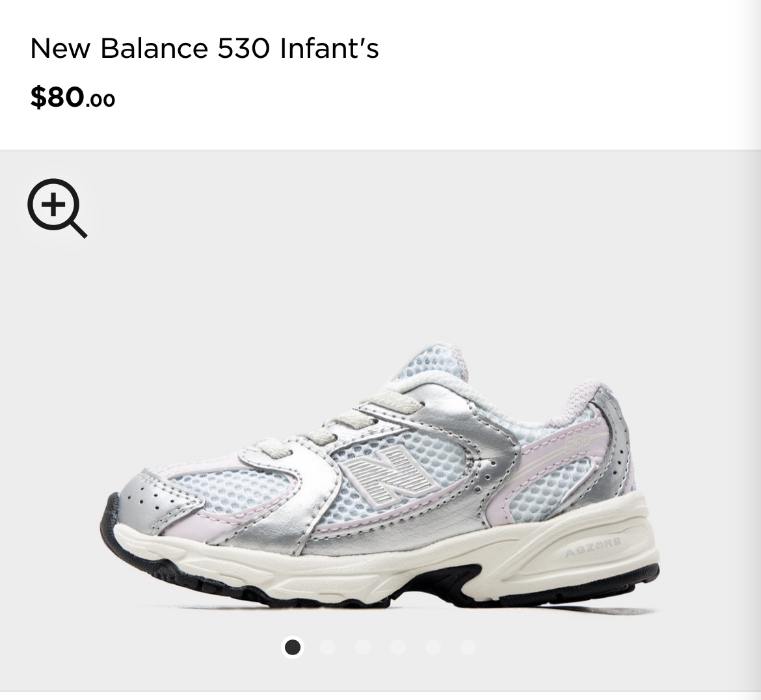Click the New Balance 530 Infant's title
This screenshot has height=700, width=761.
coord(204,48)
